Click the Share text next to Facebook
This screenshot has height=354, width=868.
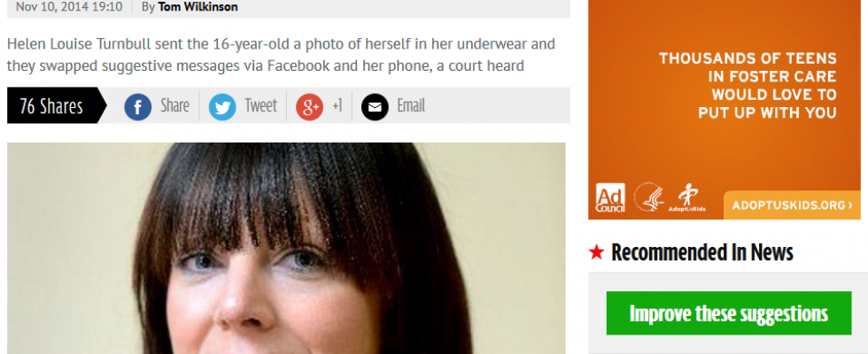click(x=175, y=105)
